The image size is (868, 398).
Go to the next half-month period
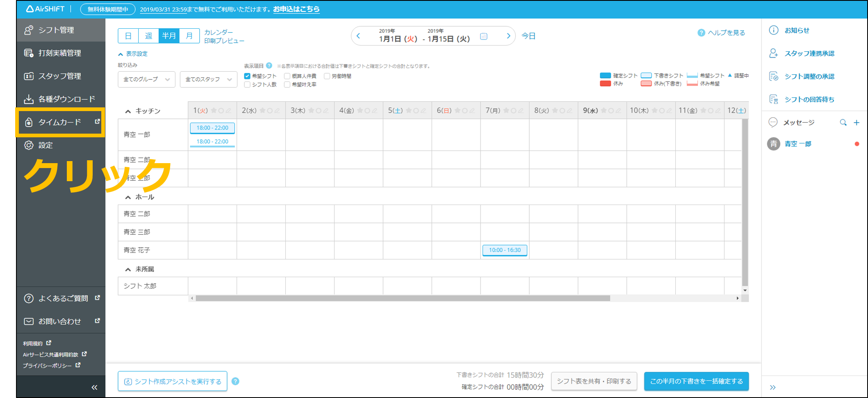(508, 36)
